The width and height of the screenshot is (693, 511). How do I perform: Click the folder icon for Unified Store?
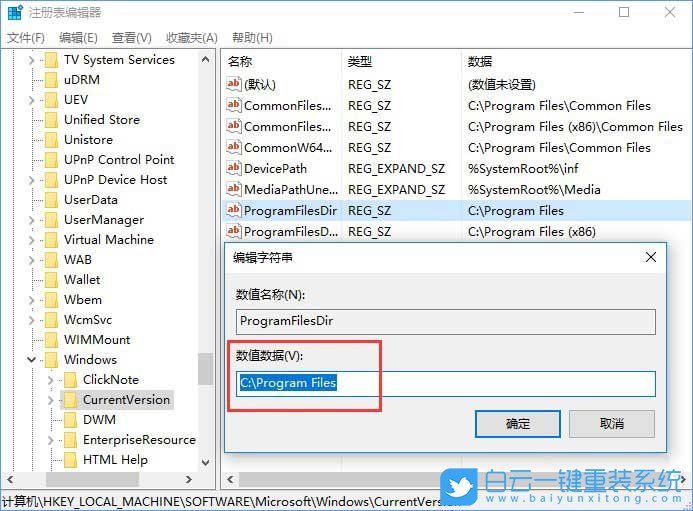52,120
